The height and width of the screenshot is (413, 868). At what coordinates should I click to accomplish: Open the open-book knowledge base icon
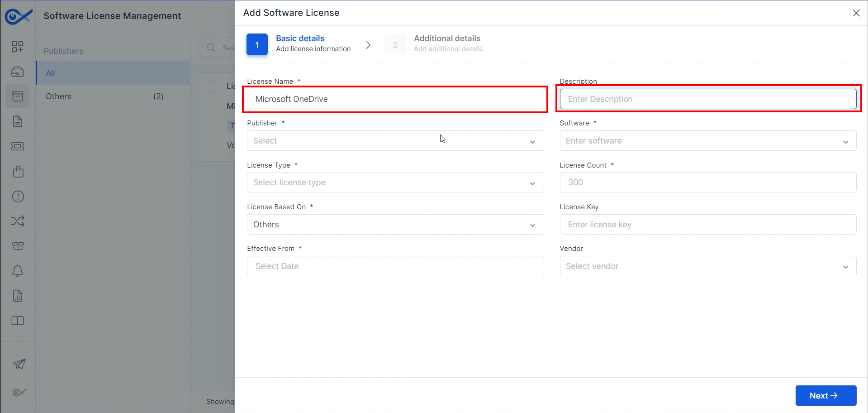pyautogui.click(x=18, y=321)
